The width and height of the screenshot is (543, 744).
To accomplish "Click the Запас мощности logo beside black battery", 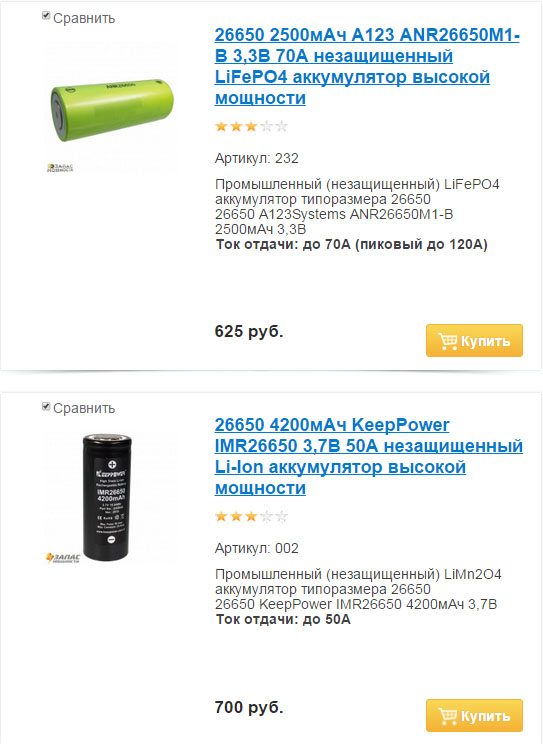I will pyautogui.click(x=63, y=558).
